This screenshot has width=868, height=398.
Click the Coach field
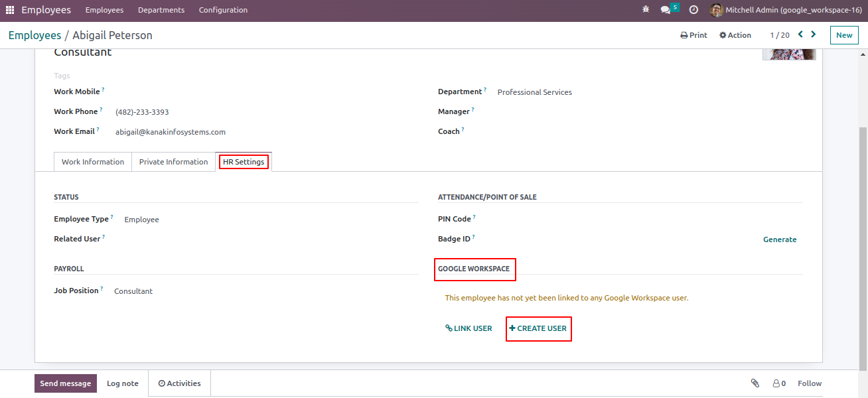tap(650, 131)
